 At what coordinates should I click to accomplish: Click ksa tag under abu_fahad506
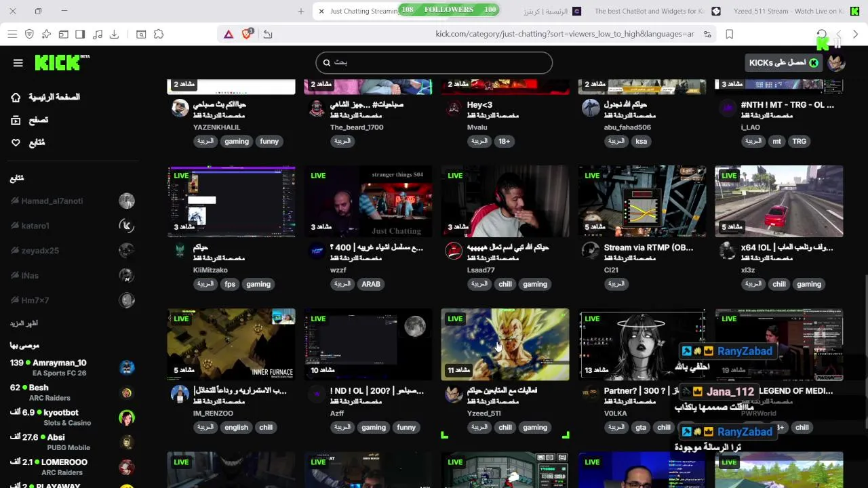coord(642,142)
